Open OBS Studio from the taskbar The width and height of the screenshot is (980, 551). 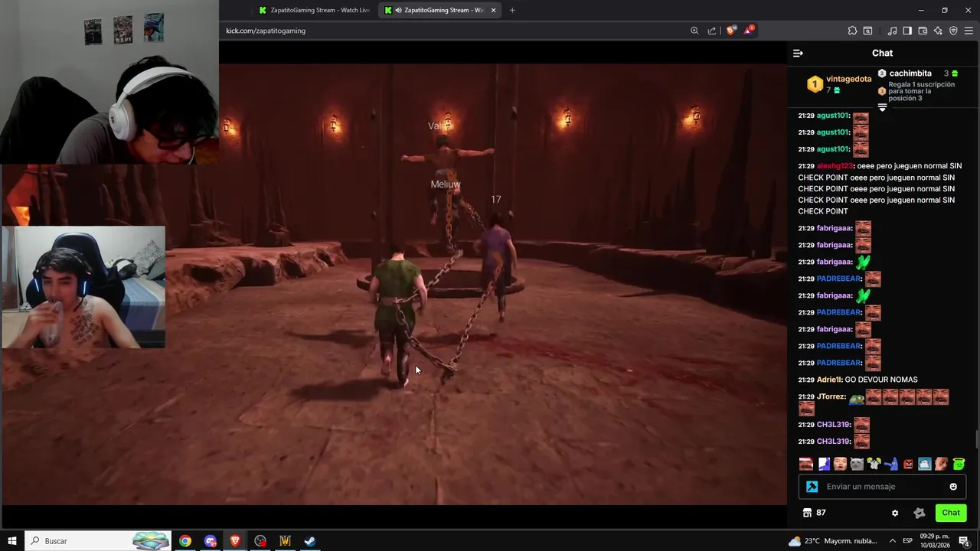pos(260,541)
